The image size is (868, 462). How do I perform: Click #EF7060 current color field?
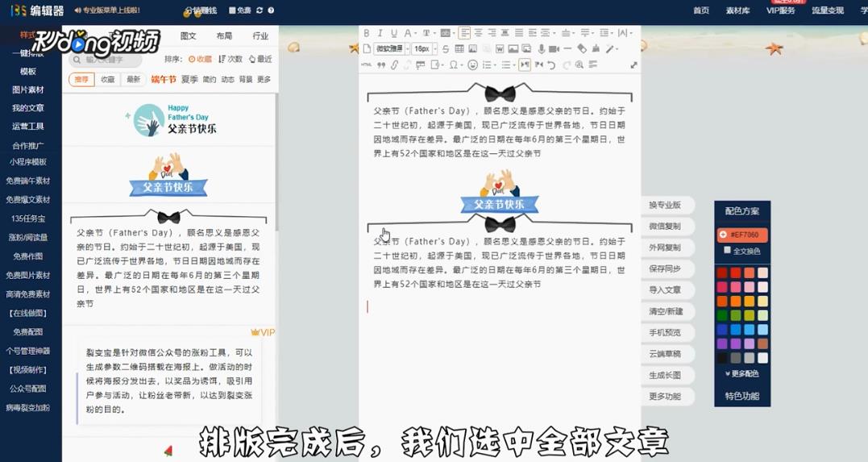[742, 235]
